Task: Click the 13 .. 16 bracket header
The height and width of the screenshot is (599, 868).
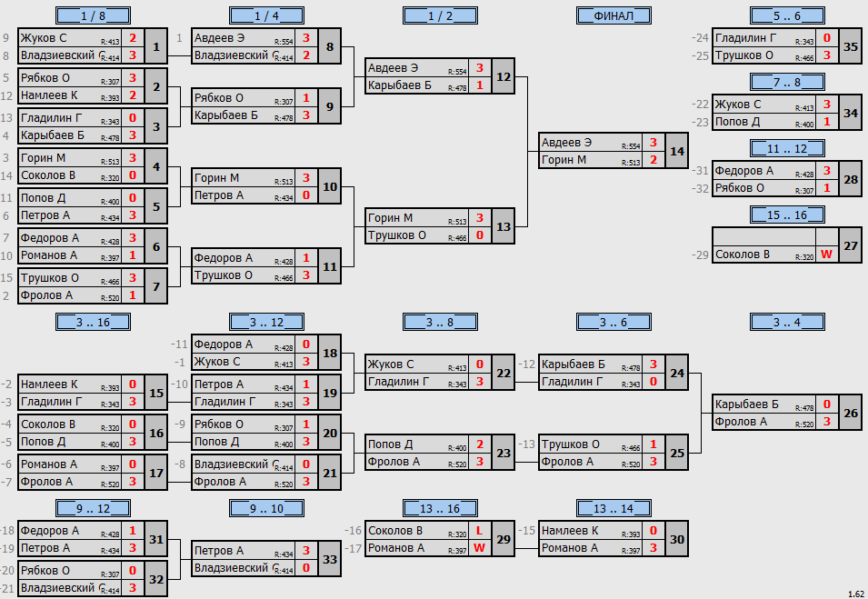Action: click(440, 508)
